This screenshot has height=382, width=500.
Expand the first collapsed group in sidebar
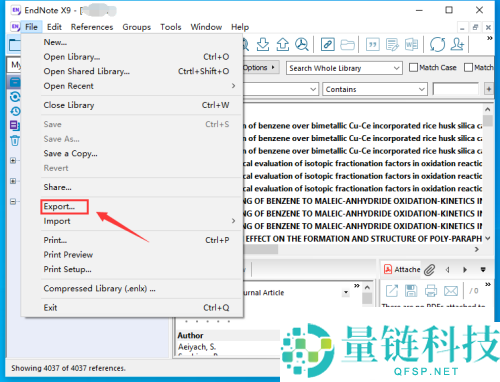point(13,161)
